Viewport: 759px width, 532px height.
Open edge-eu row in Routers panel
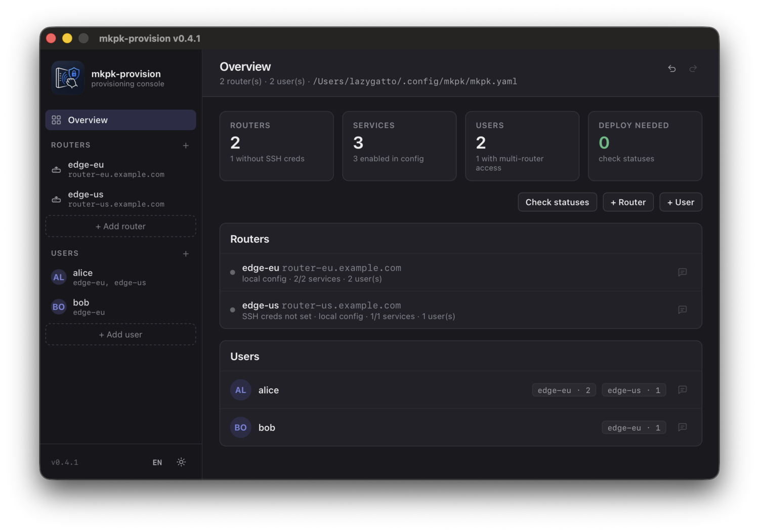pos(460,273)
